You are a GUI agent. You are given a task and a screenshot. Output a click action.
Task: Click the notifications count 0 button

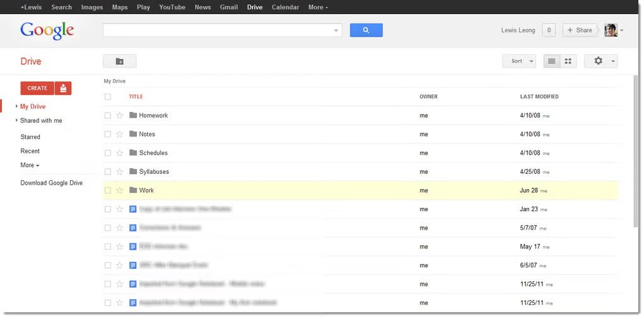point(549,30)
